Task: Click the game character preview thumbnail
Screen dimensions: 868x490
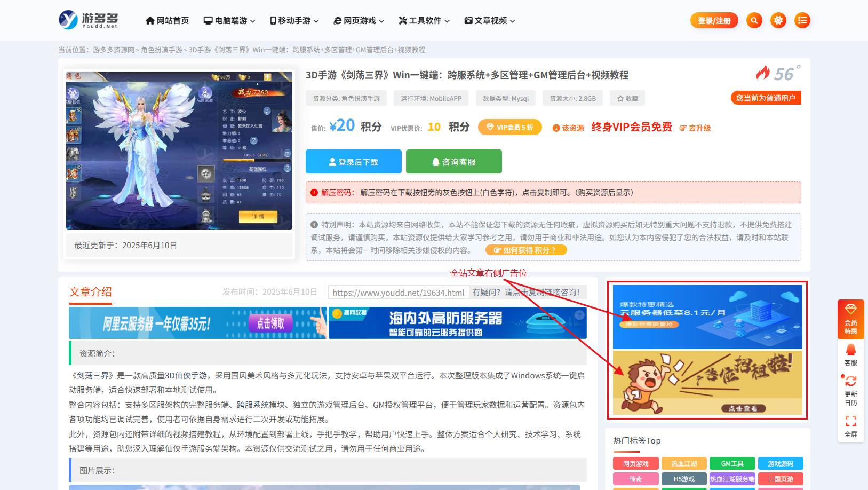Action: (x=179, y=151)
